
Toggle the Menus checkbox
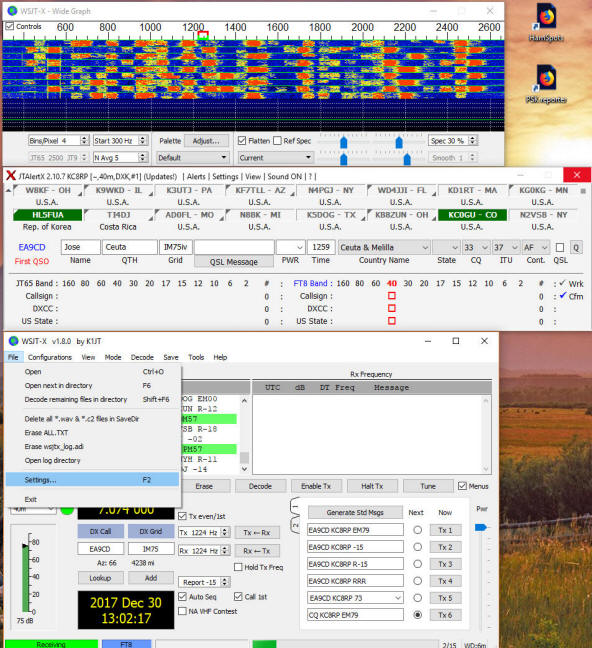[x=462, y=486]
